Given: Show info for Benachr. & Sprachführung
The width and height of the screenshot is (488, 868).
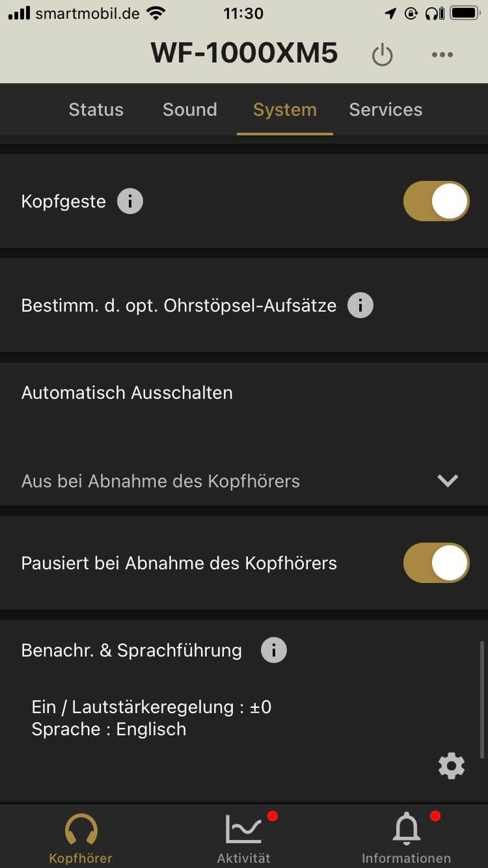Looking at the screenshot, I should (273, 650).
